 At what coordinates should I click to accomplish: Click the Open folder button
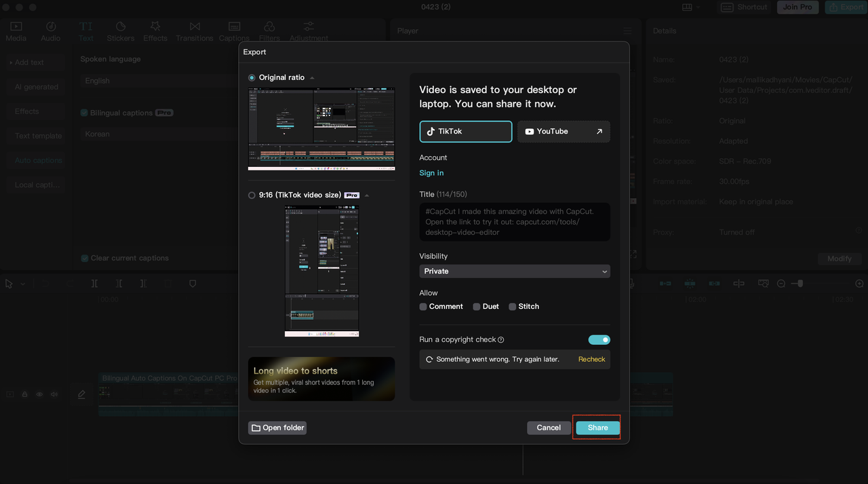click(x=277, y=428)
